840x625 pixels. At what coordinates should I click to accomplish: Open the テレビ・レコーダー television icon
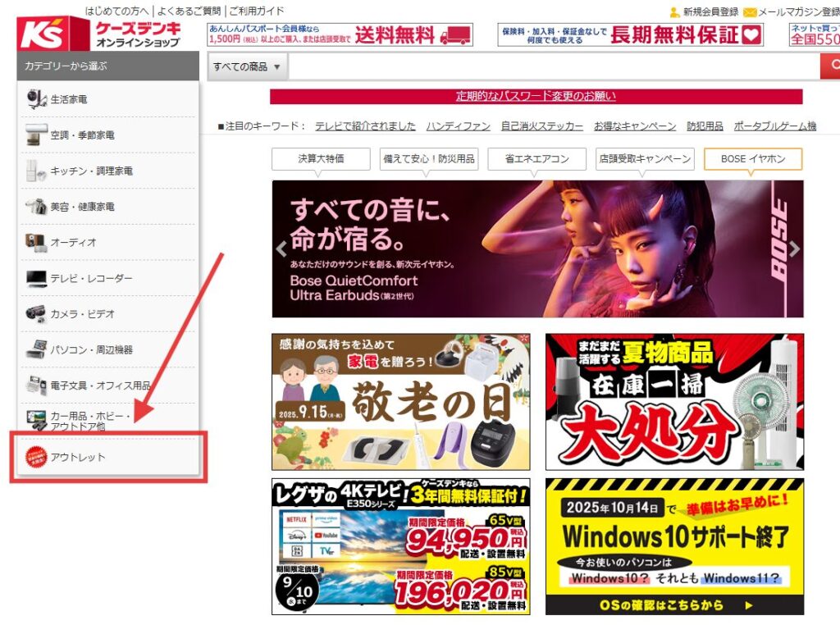(36, 278)
